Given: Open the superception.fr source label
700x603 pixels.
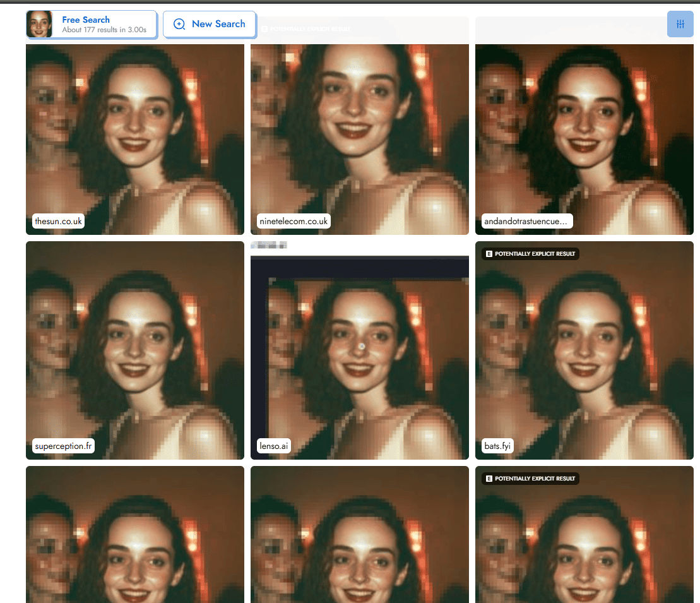Looking at the screenshot, I should click(64, 446).
